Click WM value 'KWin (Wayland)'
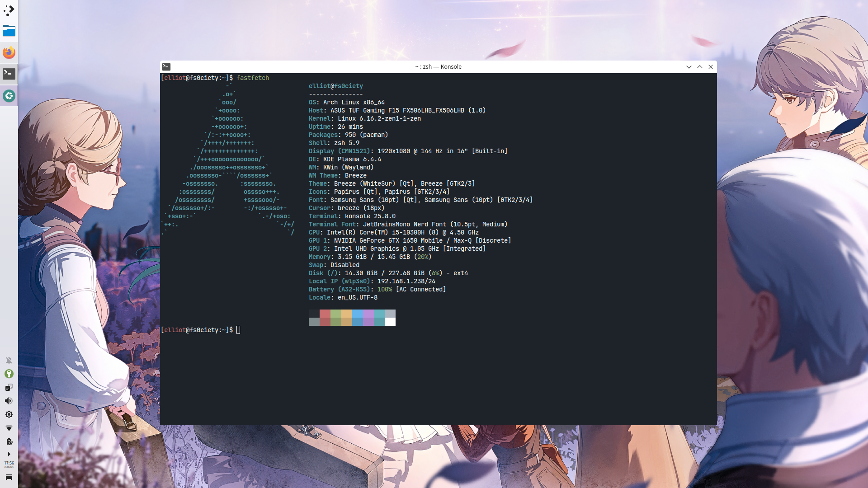 coord(349,168)
